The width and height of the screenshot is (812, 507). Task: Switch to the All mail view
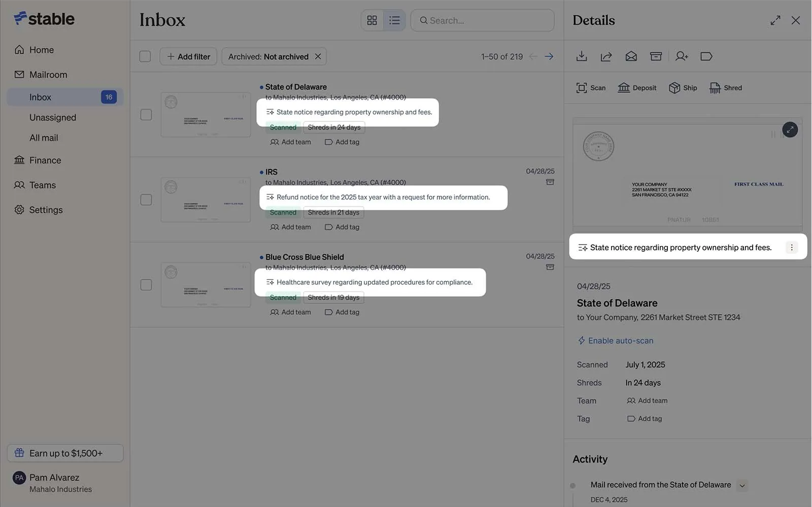[x=44, y=138]
